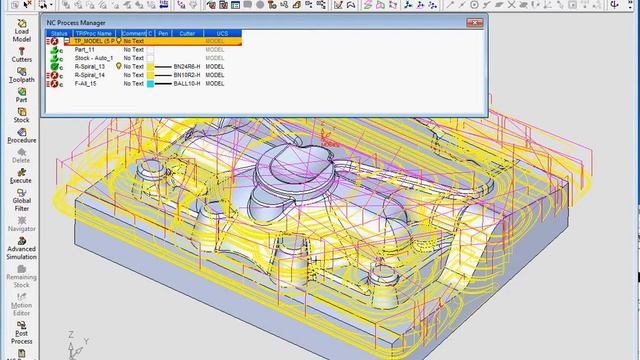Click the TP/Proc Name column header

click(94, 33)
